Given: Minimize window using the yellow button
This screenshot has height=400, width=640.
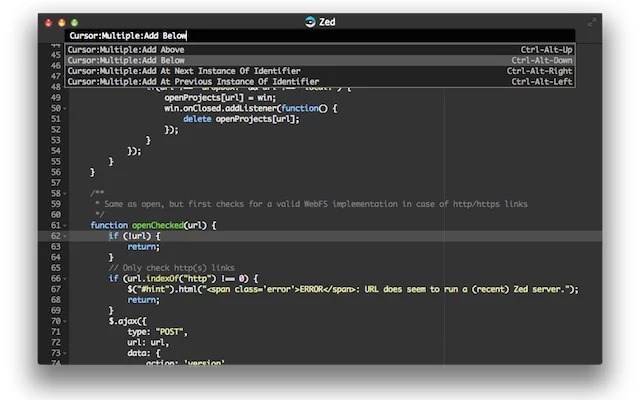Looking at the screenshot, I should click(x=60, y=20).
